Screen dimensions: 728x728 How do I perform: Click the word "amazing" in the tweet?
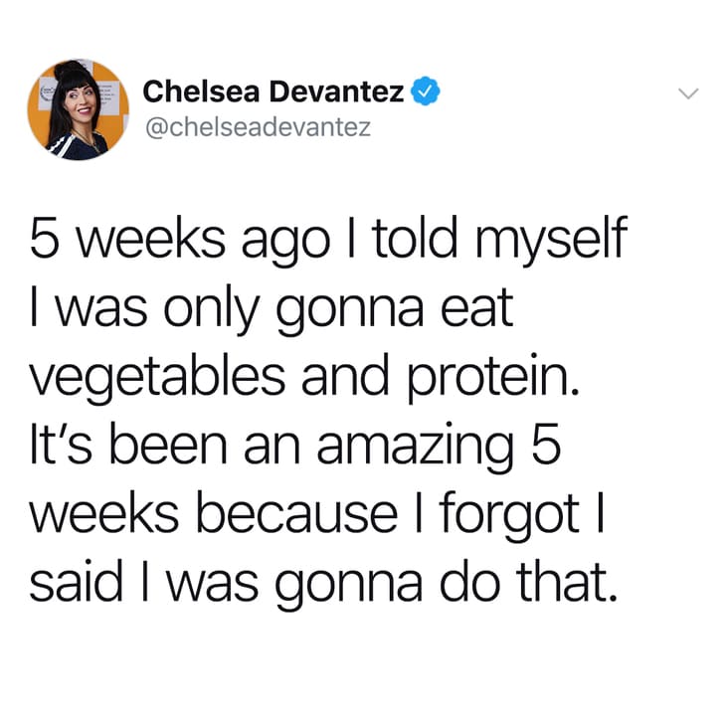click(416, 448)
